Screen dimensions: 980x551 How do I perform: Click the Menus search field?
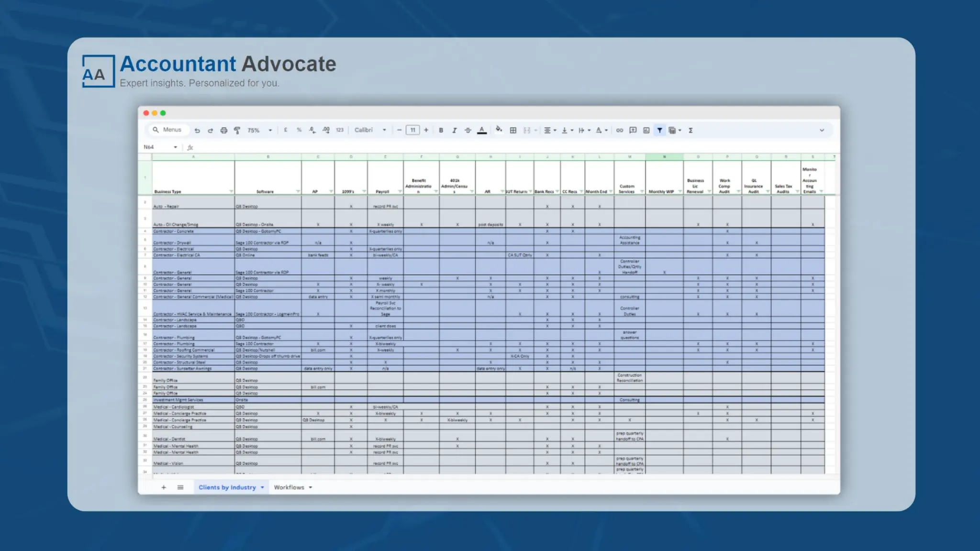coord(172,130)
